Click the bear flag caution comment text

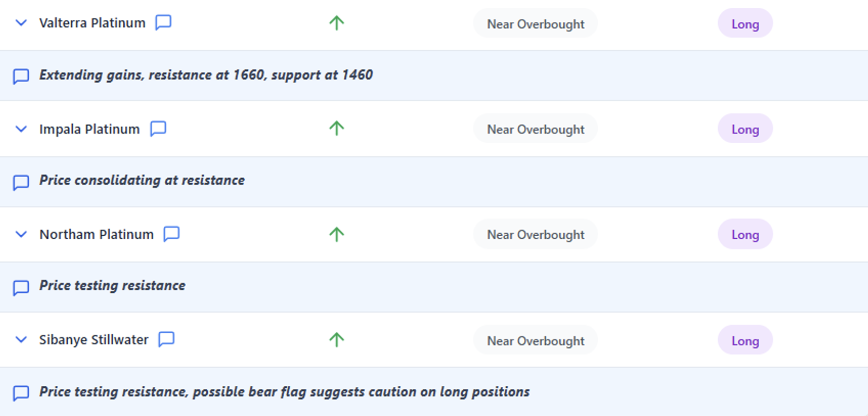(x=284, y=392)
